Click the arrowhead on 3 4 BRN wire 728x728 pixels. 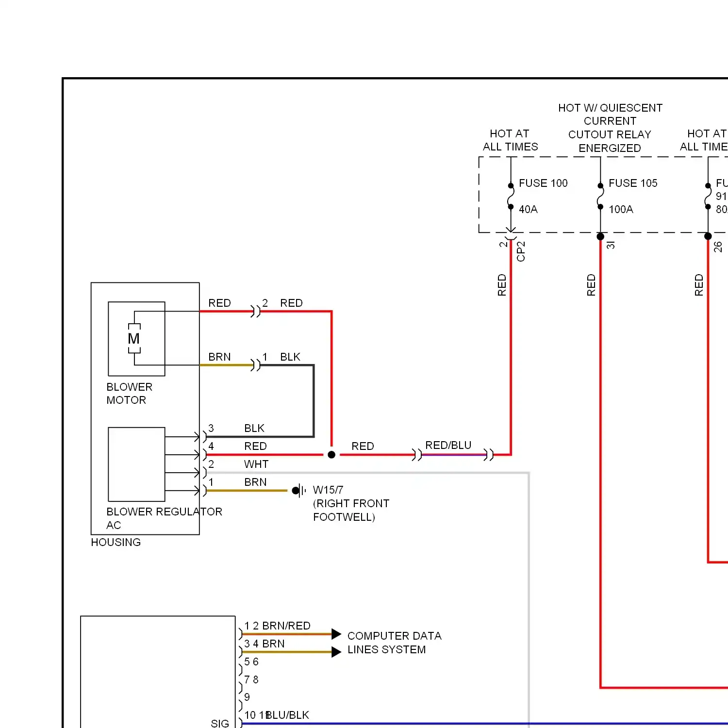(336, 652)
